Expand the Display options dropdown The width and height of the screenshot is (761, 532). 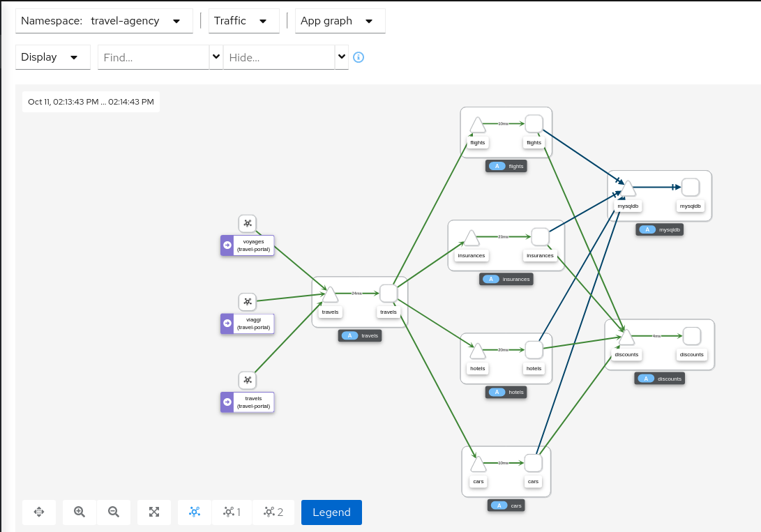click(x=53, y=57)
